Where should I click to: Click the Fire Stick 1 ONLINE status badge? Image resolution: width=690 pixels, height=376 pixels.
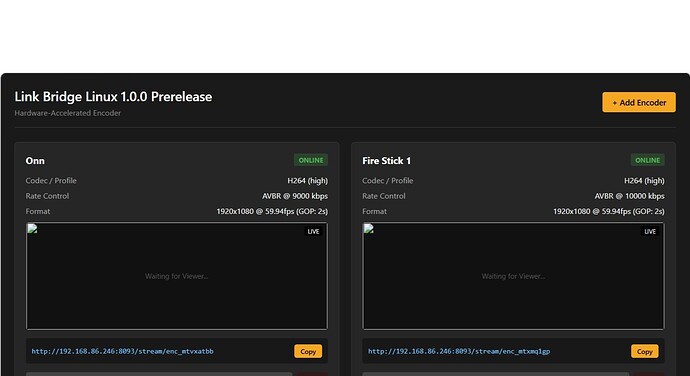647,160
